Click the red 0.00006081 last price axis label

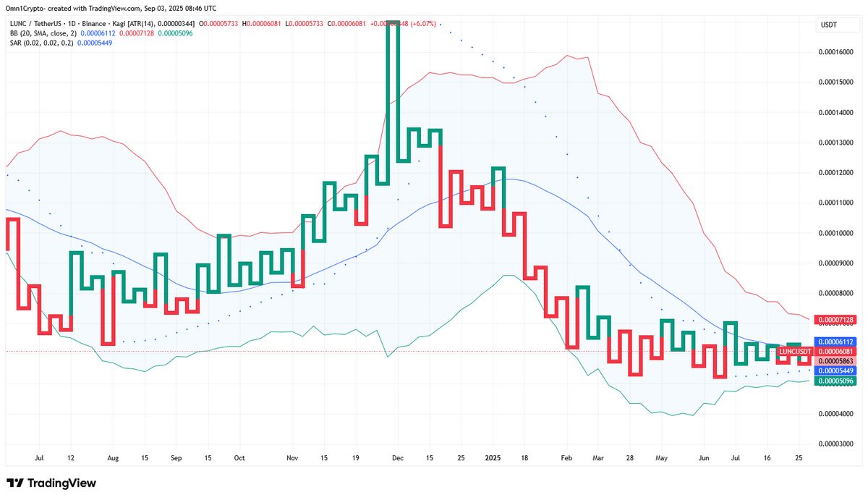point(835,351)
